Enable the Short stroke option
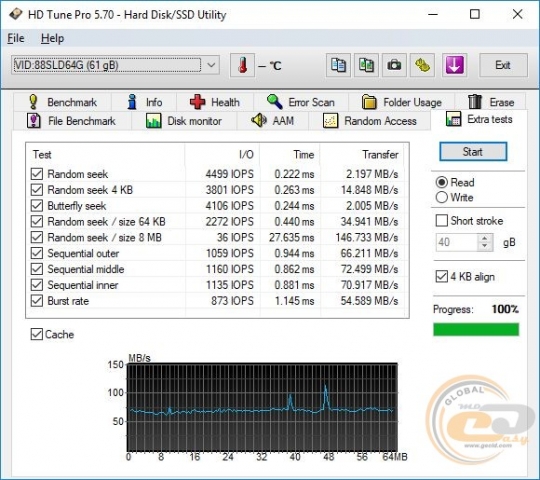This screenshot has width=540, height=480. tap(442, 220)
